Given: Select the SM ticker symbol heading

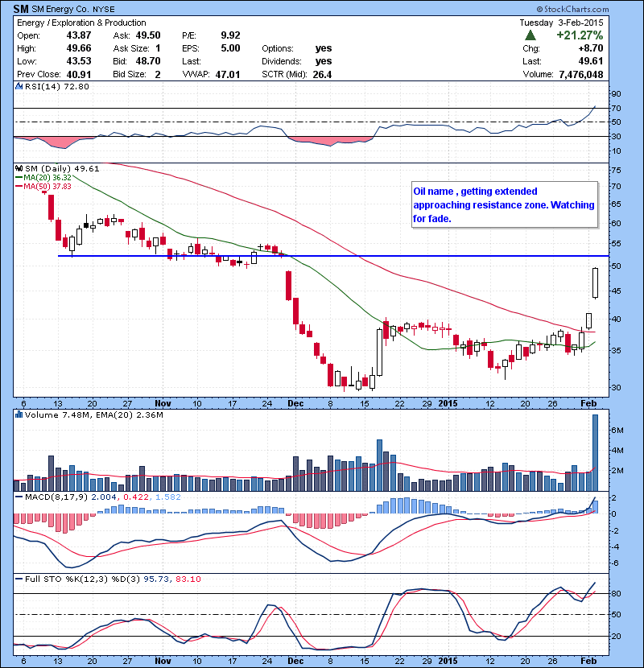Looking at the screenshot, I should (x=21, y=9).
